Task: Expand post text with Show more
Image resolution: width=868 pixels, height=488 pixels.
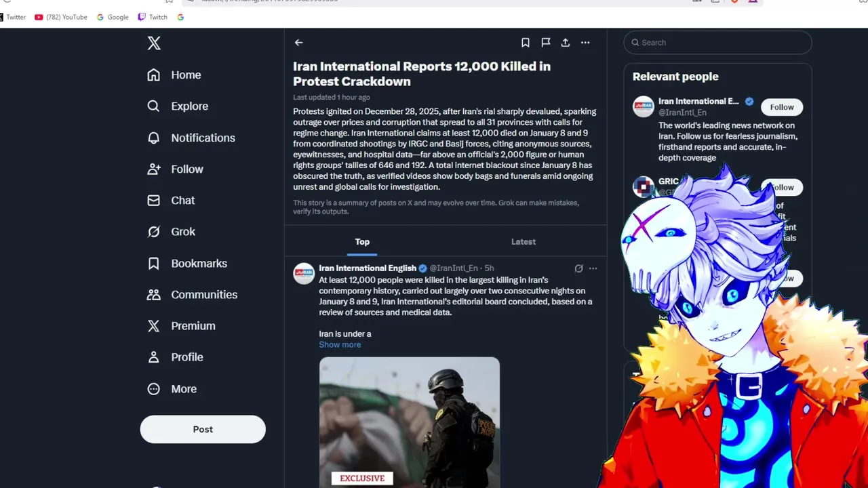Action: click(x=340, y=344)
